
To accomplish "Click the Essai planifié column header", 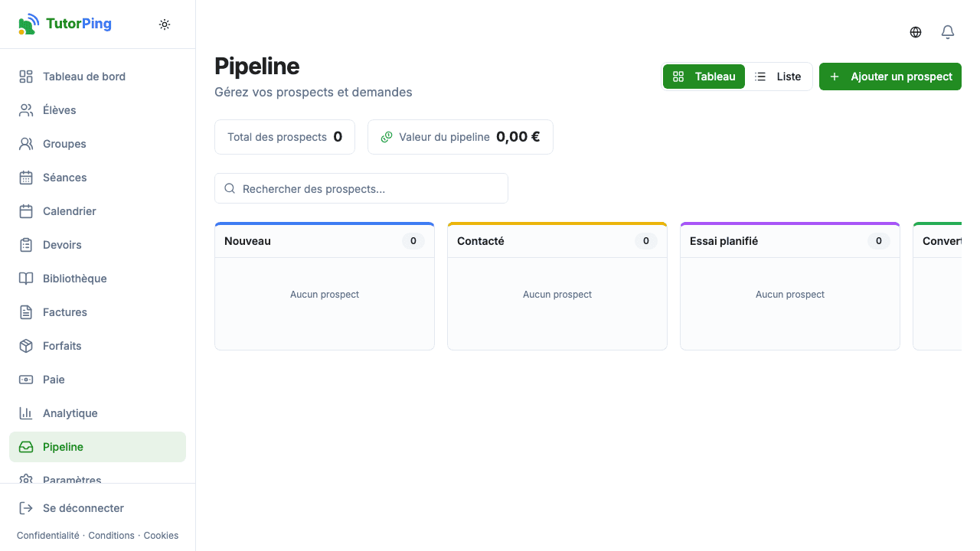I will point(790,241).
